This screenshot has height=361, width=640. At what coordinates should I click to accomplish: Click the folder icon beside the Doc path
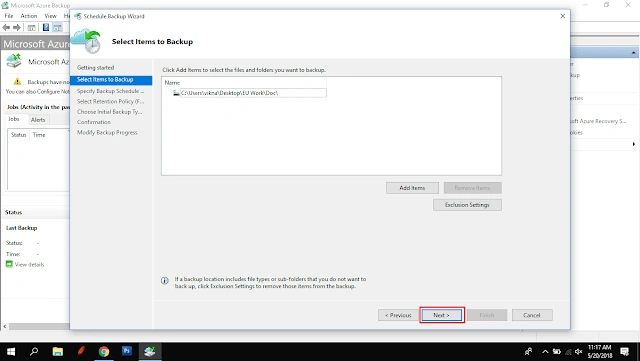(x=176, y=93)
